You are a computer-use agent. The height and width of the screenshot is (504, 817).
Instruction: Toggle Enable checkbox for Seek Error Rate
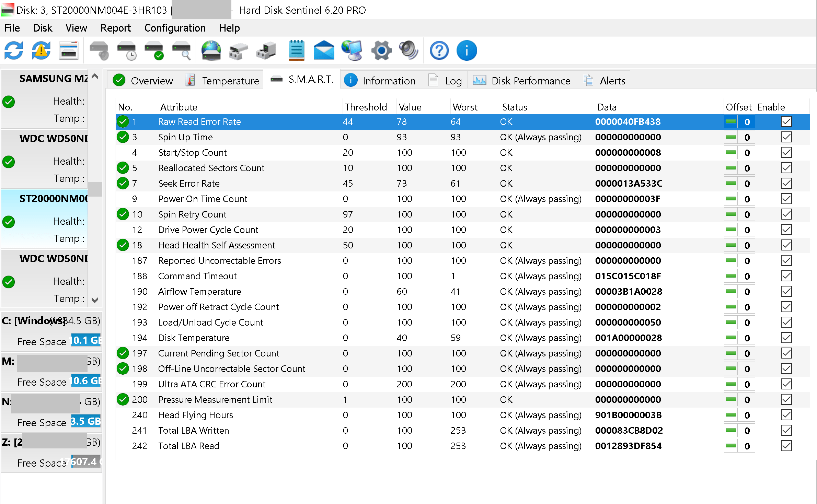pyautogui.click(x=786, y=184)
